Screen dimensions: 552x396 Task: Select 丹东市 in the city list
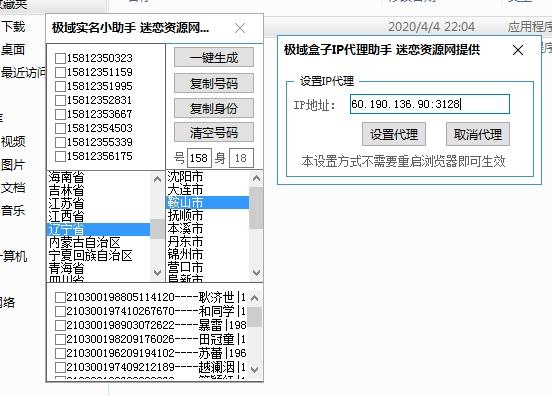tap(207, 242)
